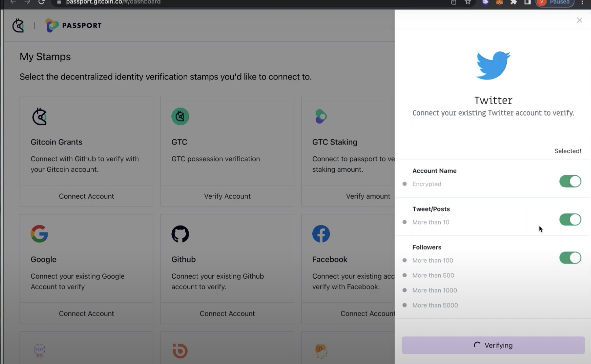591x364 pixels.
Task: Toggle off the Account Name switch
Action: [570, 181]
